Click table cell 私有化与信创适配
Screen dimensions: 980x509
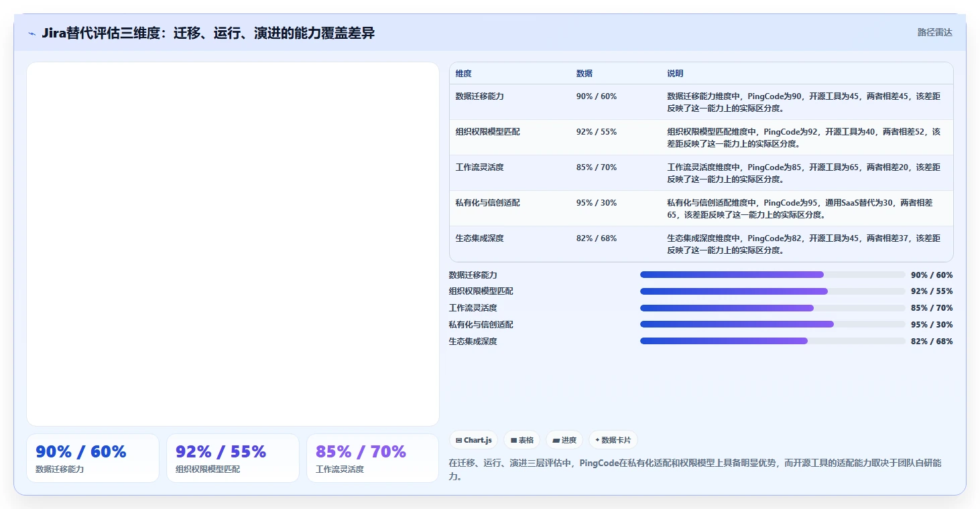coord(488,203)
